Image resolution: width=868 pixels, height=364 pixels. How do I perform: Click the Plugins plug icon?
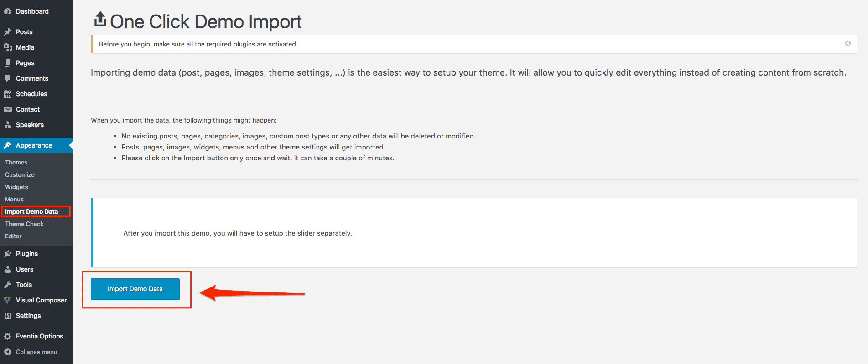pyautogui.click(x=8, y=254)
